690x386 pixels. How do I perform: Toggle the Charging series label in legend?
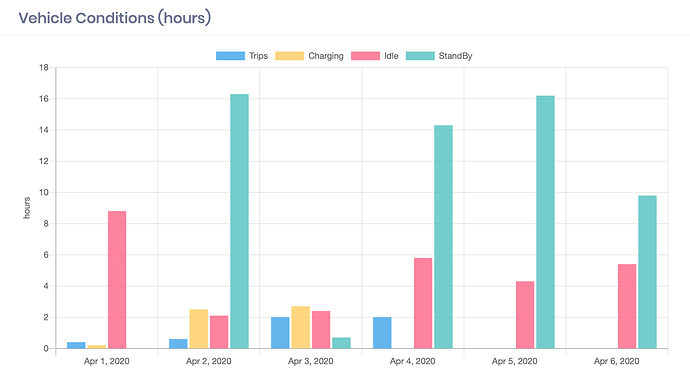coord(326,56)
